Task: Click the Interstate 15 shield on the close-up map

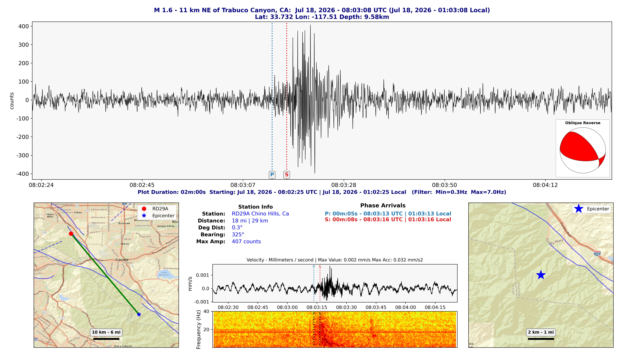Action: tap(597, 254)
